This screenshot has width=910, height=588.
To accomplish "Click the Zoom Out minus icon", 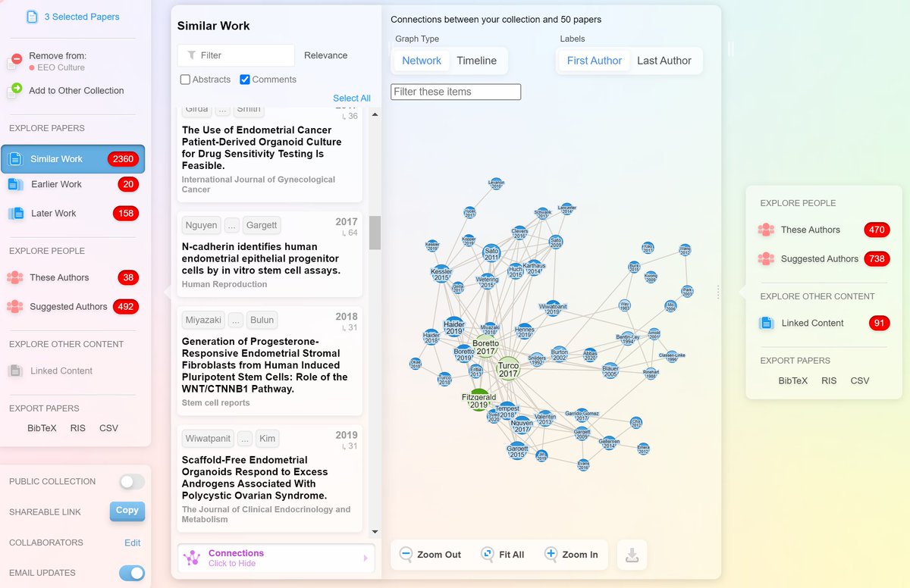I will coord(406,554).
